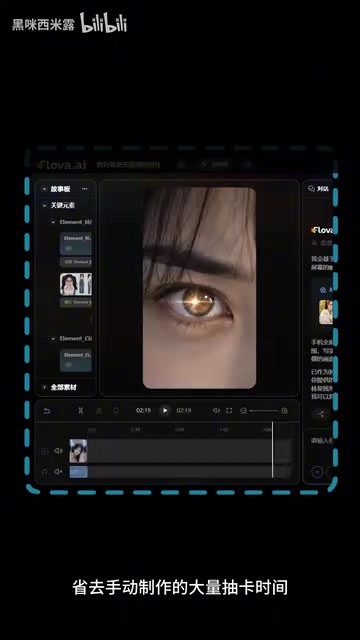This screenshot has height=640, width=360.
Task: Click the share icon in the chat panel
Action: point(321,414)
